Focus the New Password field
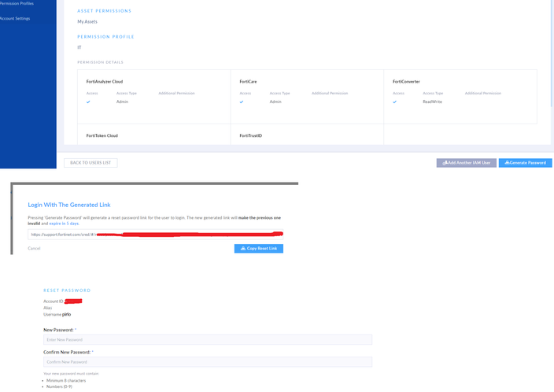Screen dimensions: 554x392 (208, 339)
